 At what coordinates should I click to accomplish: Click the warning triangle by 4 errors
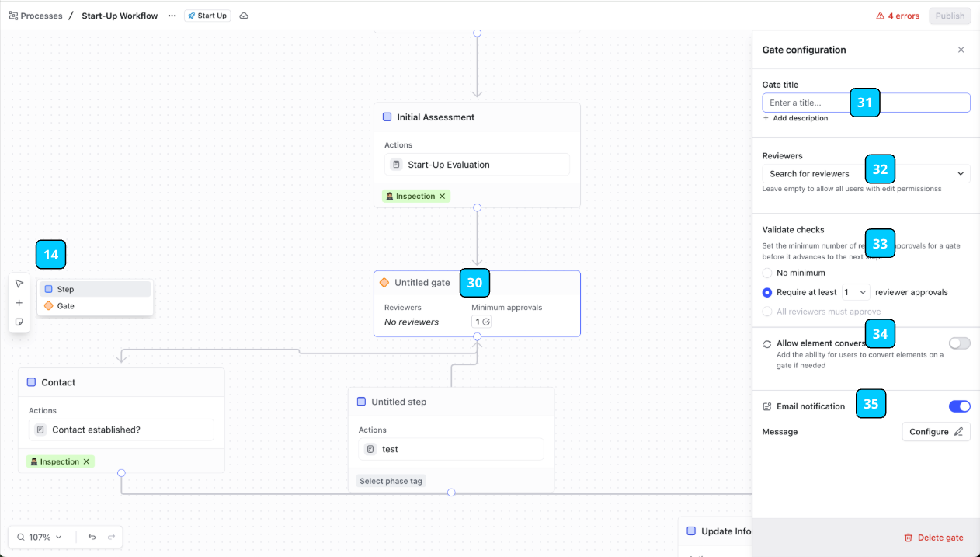pyautogui.click(x=880, y=16)
